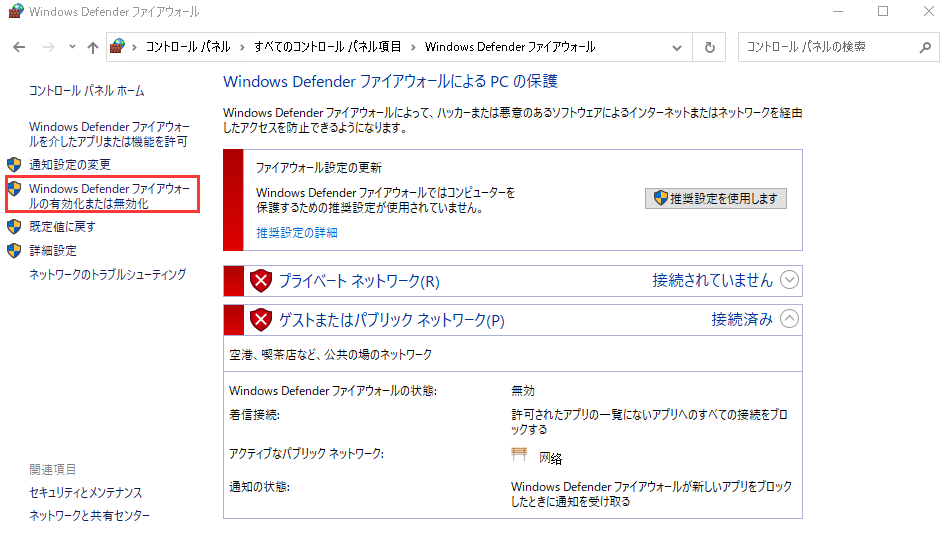Image resolution: width=949 pixels, height=540 pixels.
Task: Expand the address bar history dropdown
Action: click(x=677, y=47)
